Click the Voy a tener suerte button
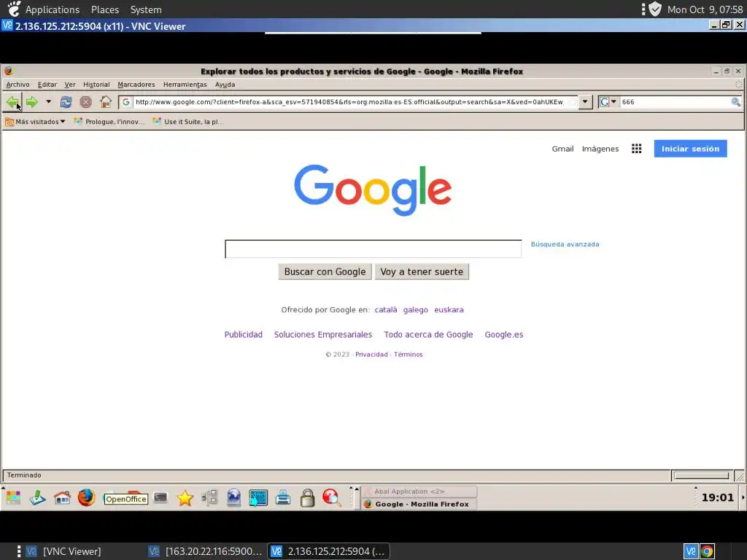The width and height of the screenshot is (747, 560). pos(422,272)
